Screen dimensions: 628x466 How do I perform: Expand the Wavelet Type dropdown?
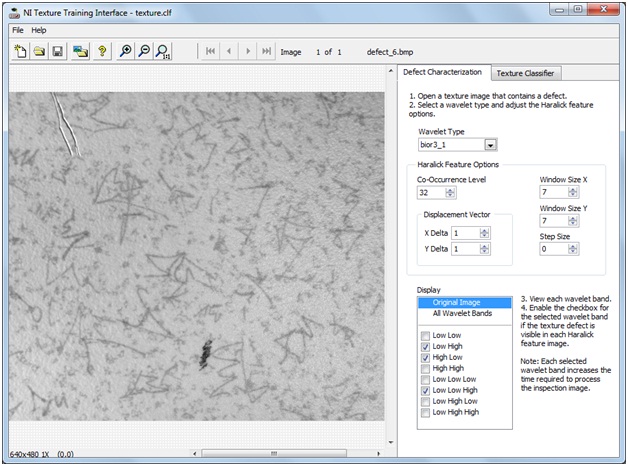[491, 145]
